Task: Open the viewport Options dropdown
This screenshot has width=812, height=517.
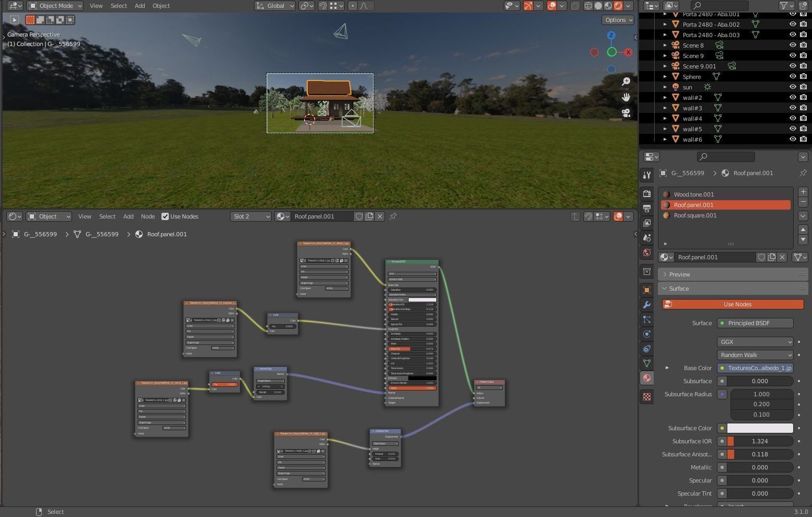Action: tap(619, 20)
